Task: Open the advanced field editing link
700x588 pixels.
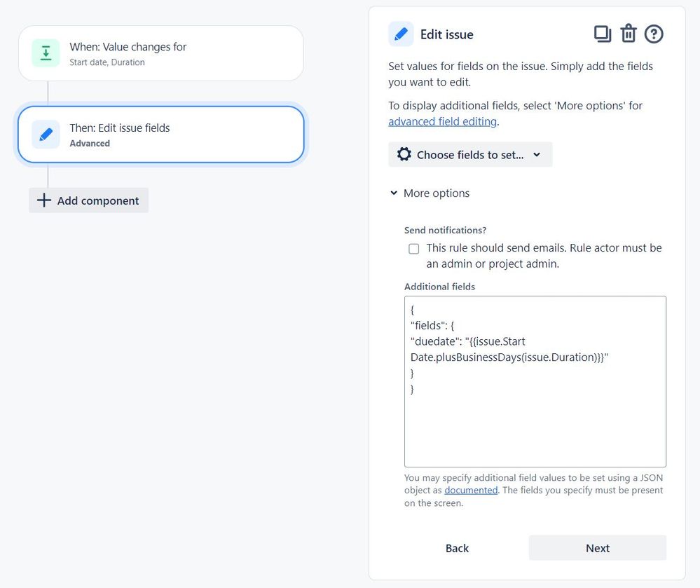Action: click(442, 121)
